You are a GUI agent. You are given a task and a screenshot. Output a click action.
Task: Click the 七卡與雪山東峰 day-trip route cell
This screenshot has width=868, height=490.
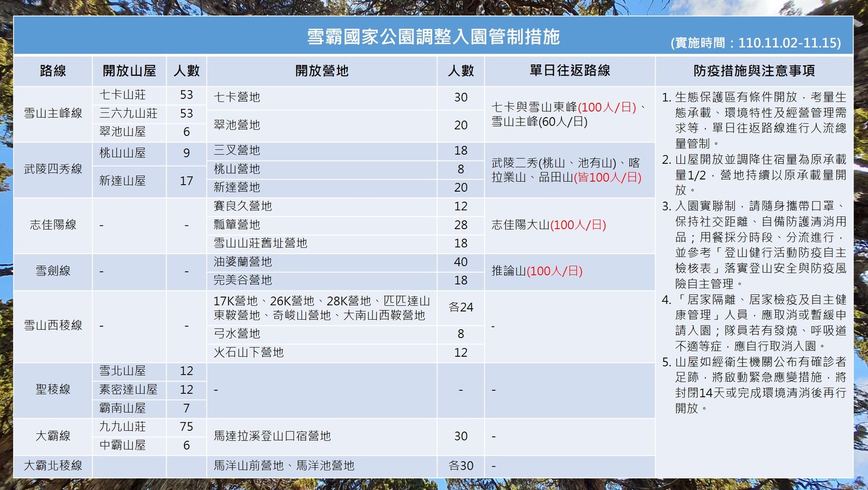point(569,114)
